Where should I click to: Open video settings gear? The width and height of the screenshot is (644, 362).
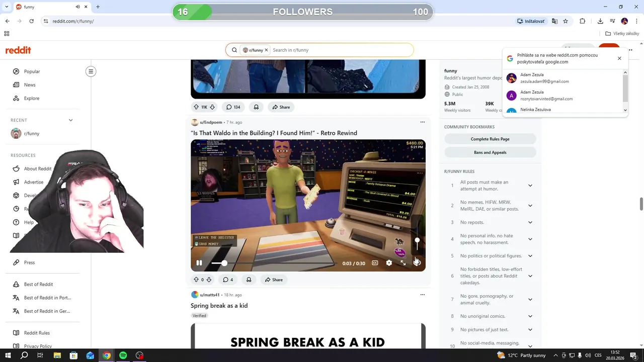click(389, 263)
